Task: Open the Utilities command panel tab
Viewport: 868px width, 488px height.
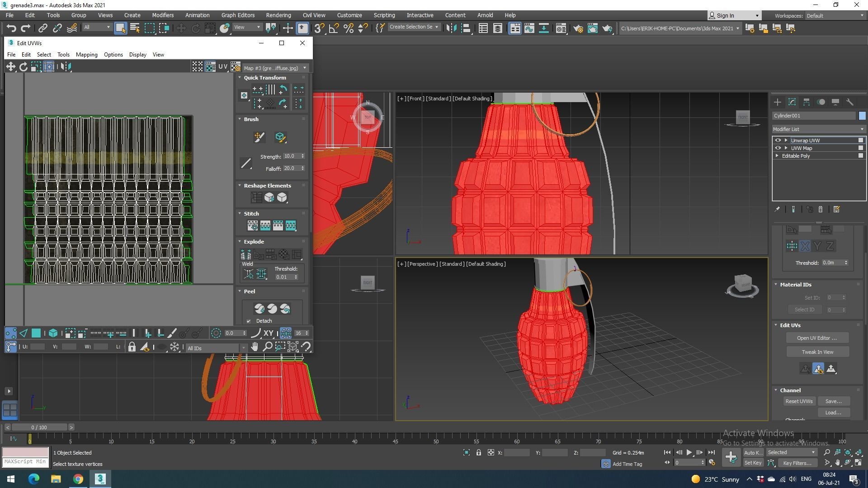Action: pyautogui.click(x=850, y=102)
